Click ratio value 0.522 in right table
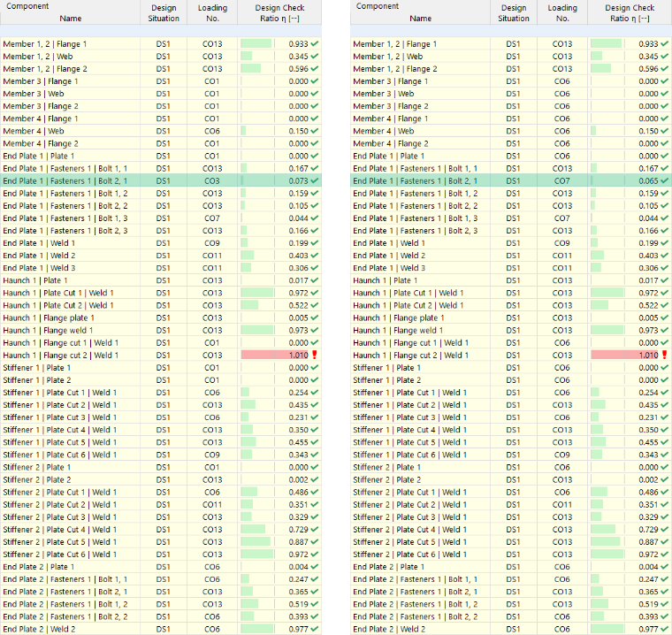This screenshot has width=672, height=635. (x=648, y=305)
